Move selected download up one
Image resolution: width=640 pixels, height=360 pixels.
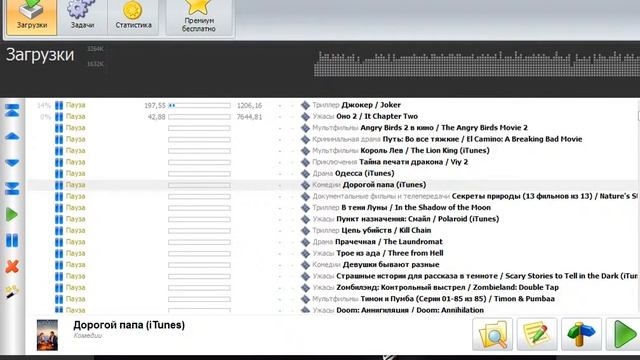[12, 136]
